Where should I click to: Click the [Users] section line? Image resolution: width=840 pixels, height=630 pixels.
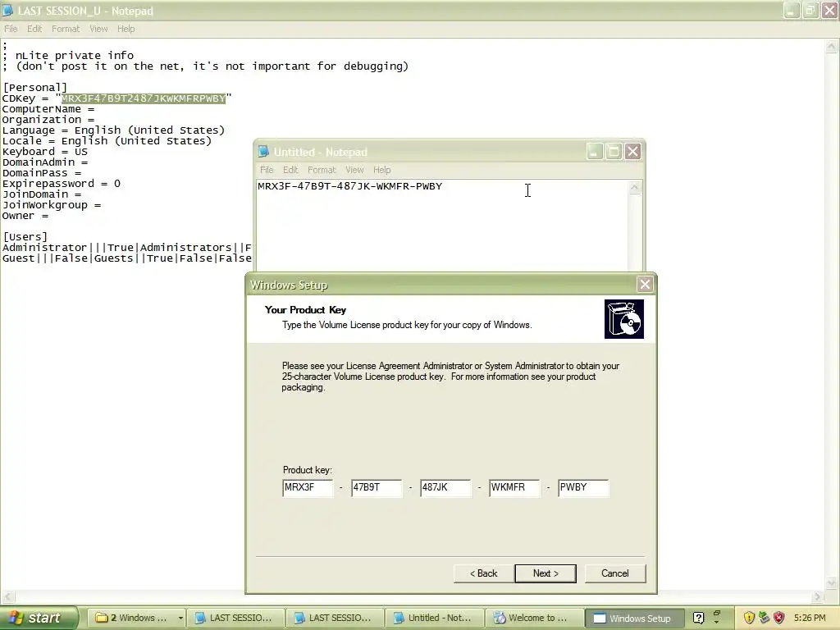[25, 236]
